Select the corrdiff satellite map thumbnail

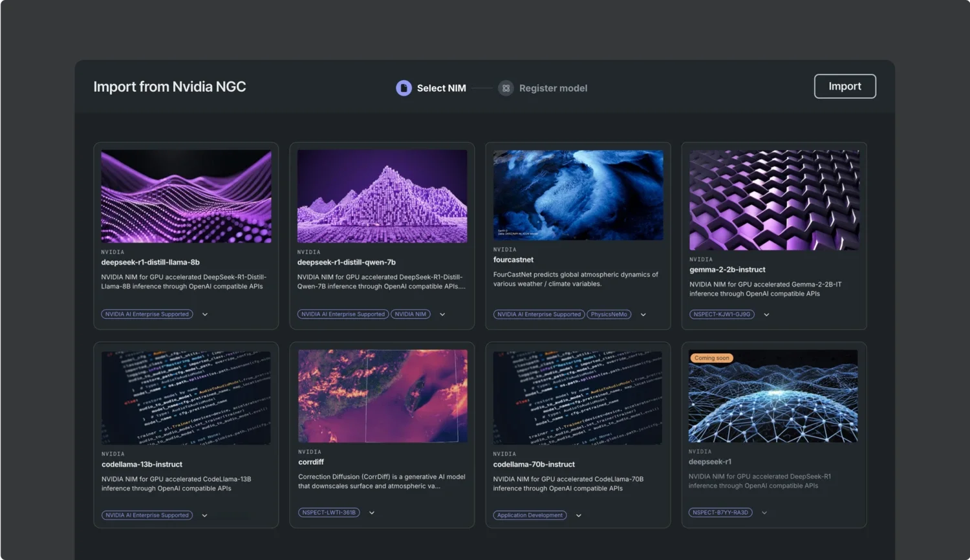pos(383,396)
